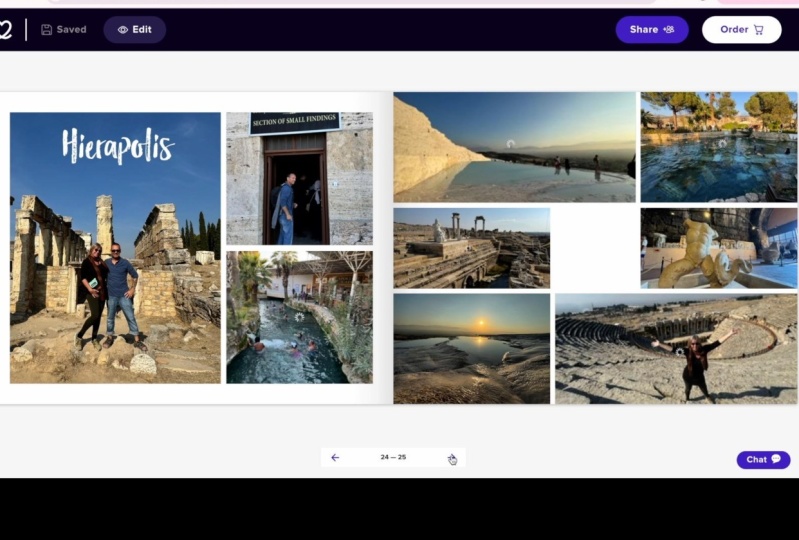Screen dimensions: 799x540
Task: Select the thermal pool swimmers photo
Action: point(300,317)
